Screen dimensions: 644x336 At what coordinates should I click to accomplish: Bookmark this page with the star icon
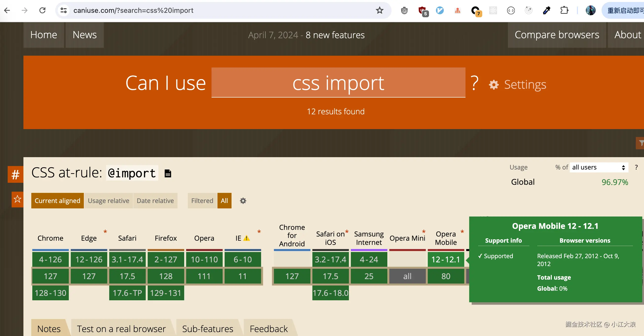[x=379, y=10]
